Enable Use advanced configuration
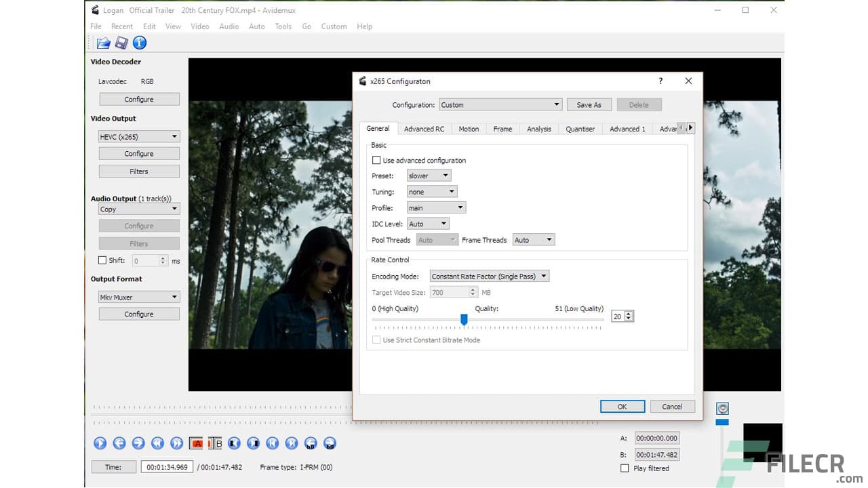Viewport: 868px width, 488px height. point(376,160)
